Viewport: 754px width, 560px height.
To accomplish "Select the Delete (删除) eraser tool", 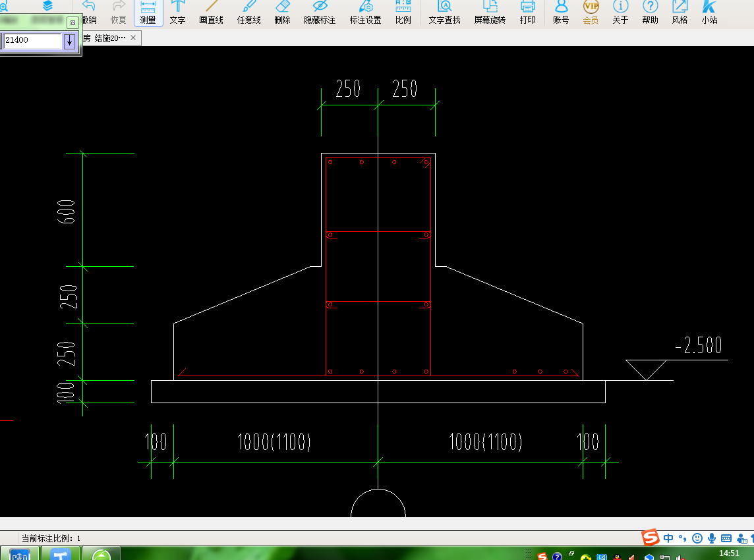I will coord(282,13).
